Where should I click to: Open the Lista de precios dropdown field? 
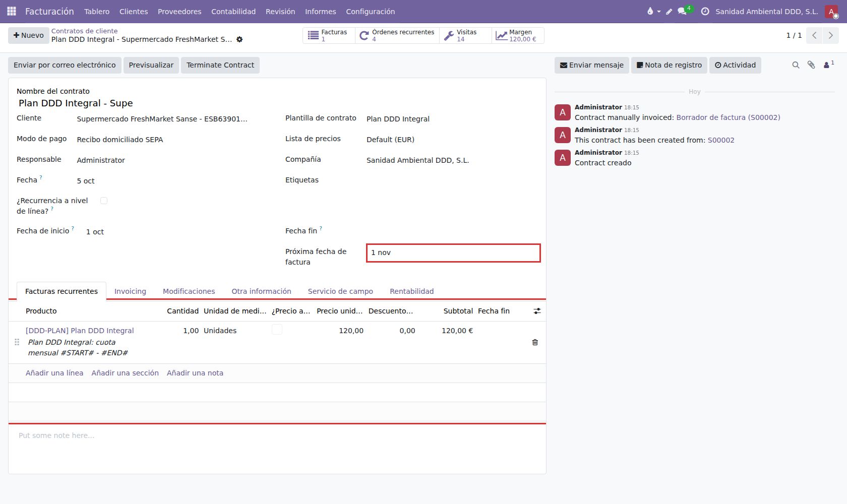point(453,140)
